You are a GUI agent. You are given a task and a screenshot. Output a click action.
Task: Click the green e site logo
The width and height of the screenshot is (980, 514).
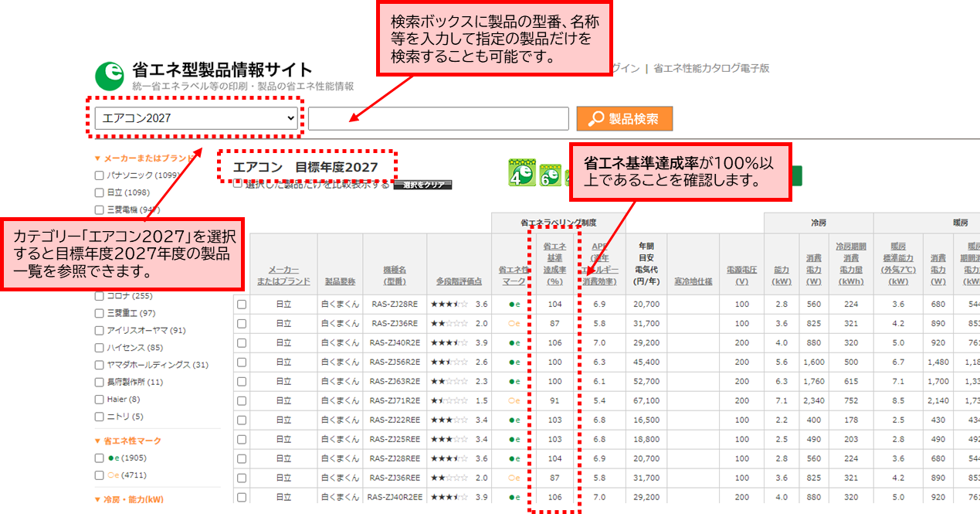tap(110, 75)
